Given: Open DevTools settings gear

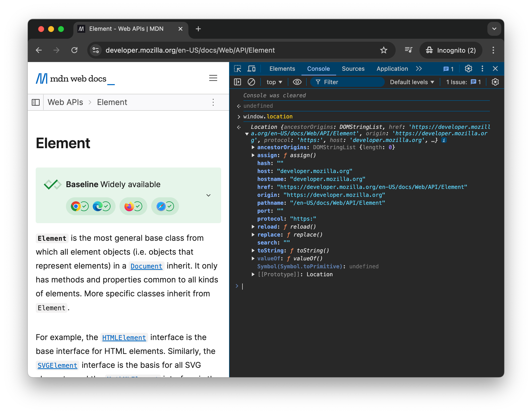Looking at the screenshot, I should tap(468, 69).
